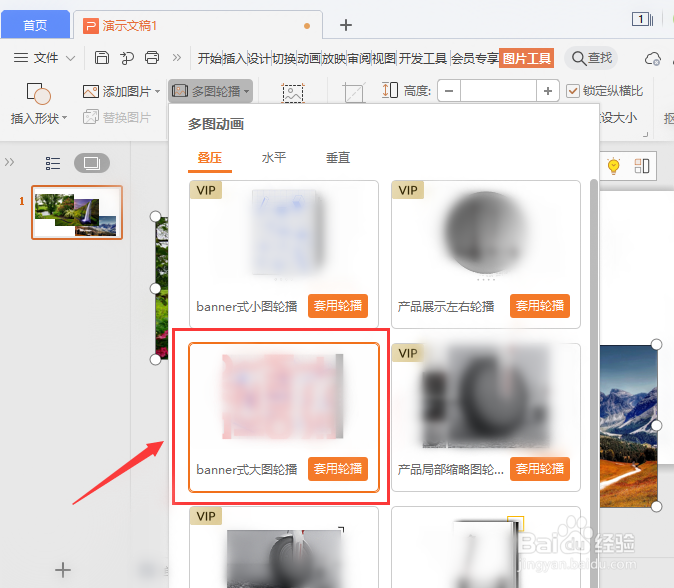Decrease height with minus button

[x=449, y=91]
